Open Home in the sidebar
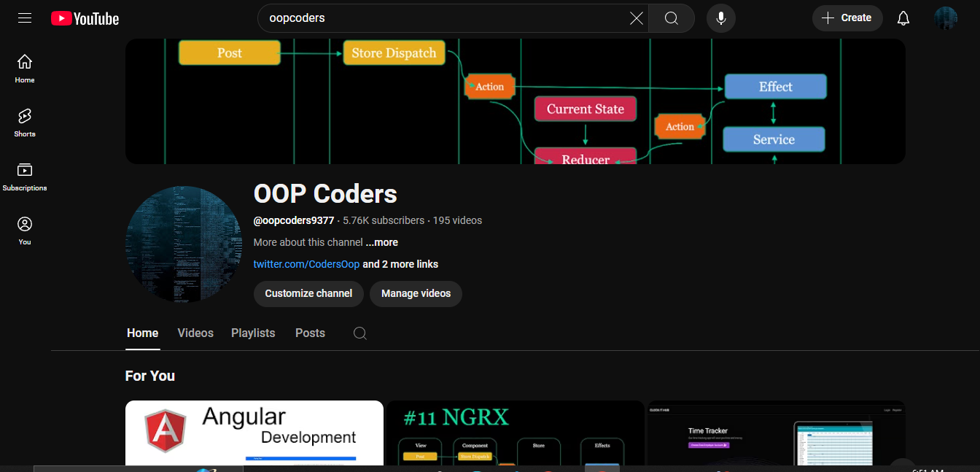This screenshot has height=472, width=980. [25, 69]
